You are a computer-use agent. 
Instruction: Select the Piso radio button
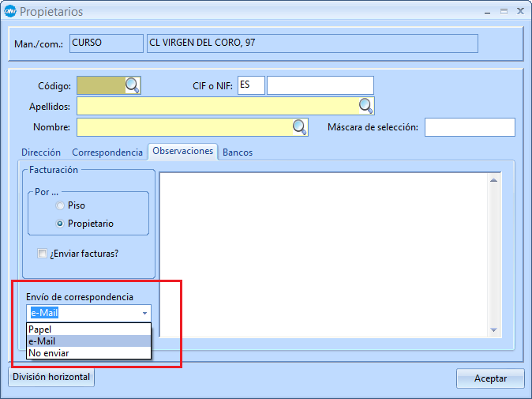tap(60, 205)
